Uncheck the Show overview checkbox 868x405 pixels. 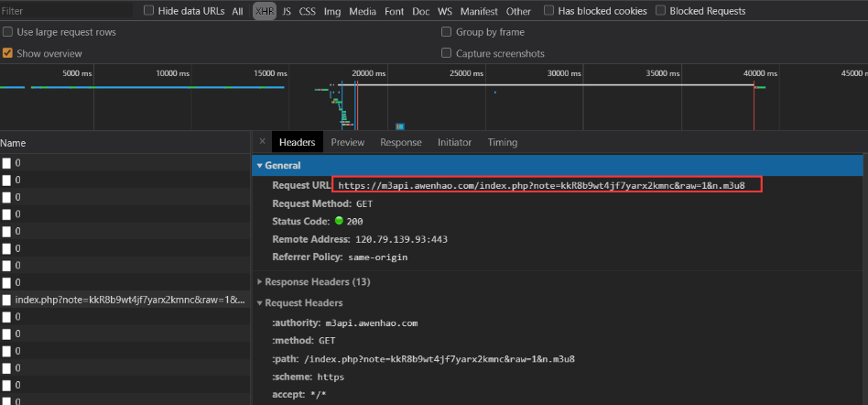point(8,53)
